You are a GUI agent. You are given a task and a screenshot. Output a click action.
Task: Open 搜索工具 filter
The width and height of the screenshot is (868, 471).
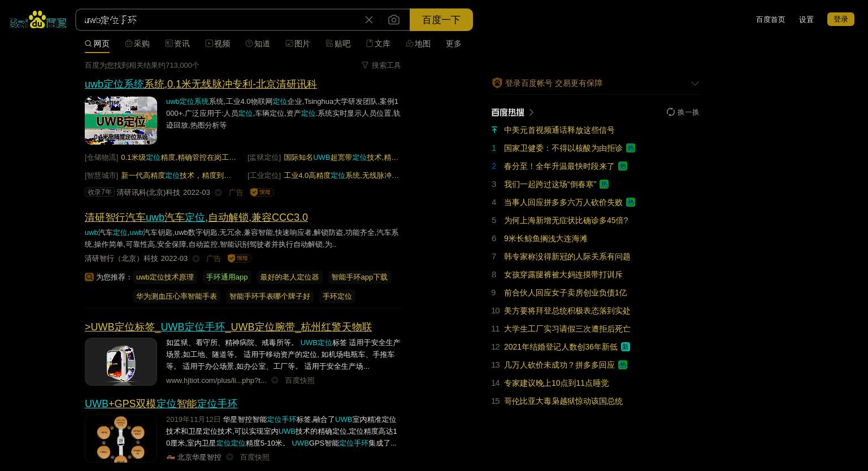pyautogui.click(x=381, y=65)
